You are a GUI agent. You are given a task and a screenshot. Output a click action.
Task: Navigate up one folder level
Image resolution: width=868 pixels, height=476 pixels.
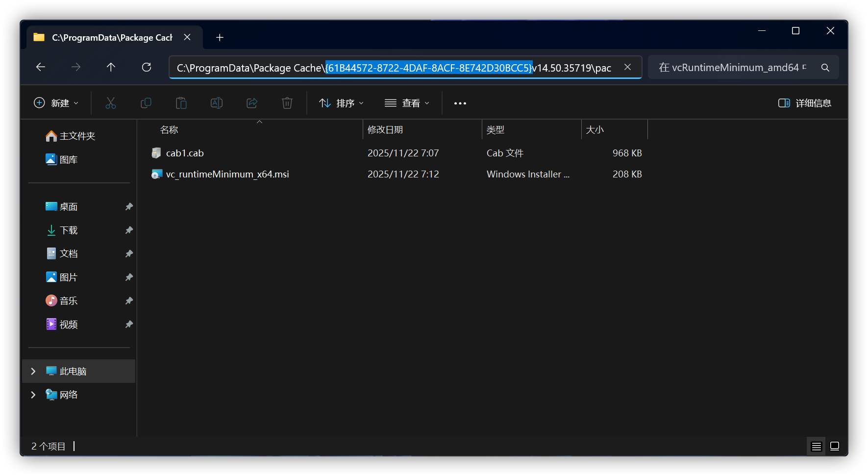tap(111, 67)
